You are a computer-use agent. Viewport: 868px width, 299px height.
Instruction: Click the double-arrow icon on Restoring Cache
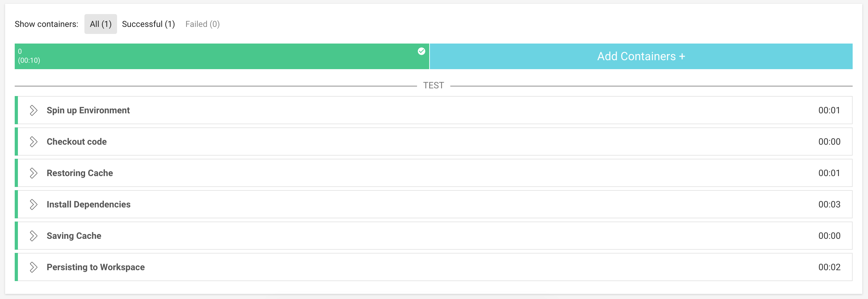[x=34, y=173]
